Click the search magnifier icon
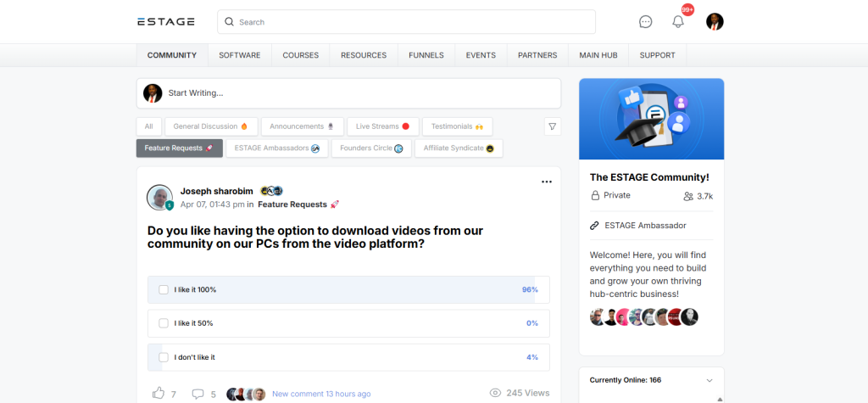This screenshot has height=403, width=868. [229, 22]
